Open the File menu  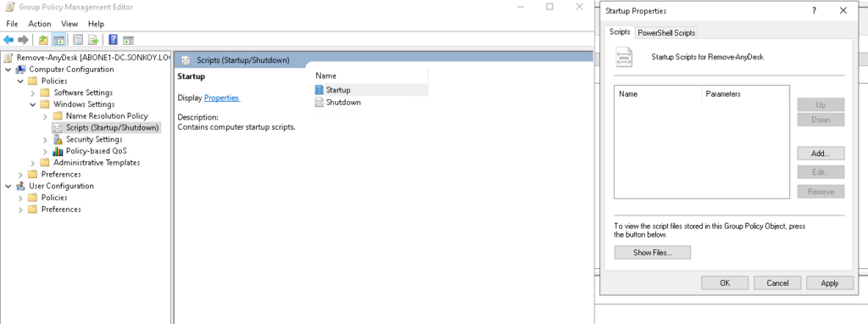pyautogui.click(x=12, y=24)
